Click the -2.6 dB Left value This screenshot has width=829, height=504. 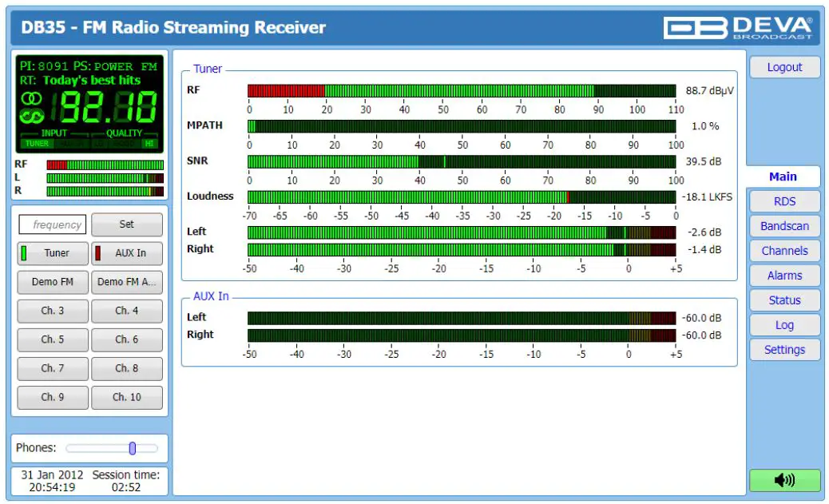(704, 232)
